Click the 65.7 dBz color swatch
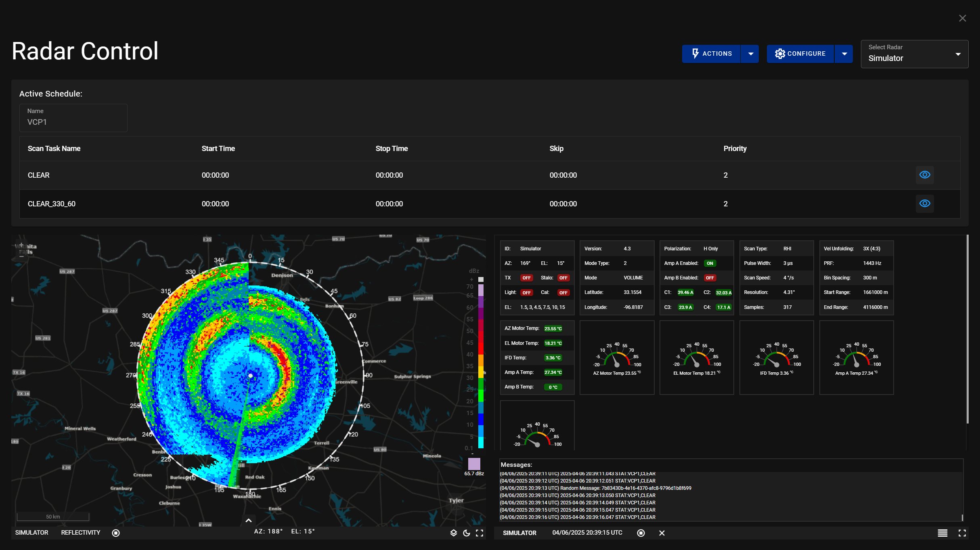 coord(474,464)
